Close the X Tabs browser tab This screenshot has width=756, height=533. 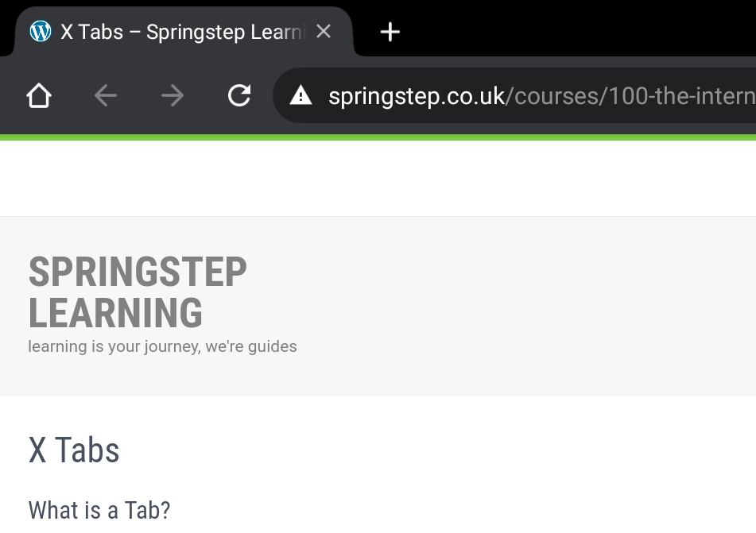324,32
